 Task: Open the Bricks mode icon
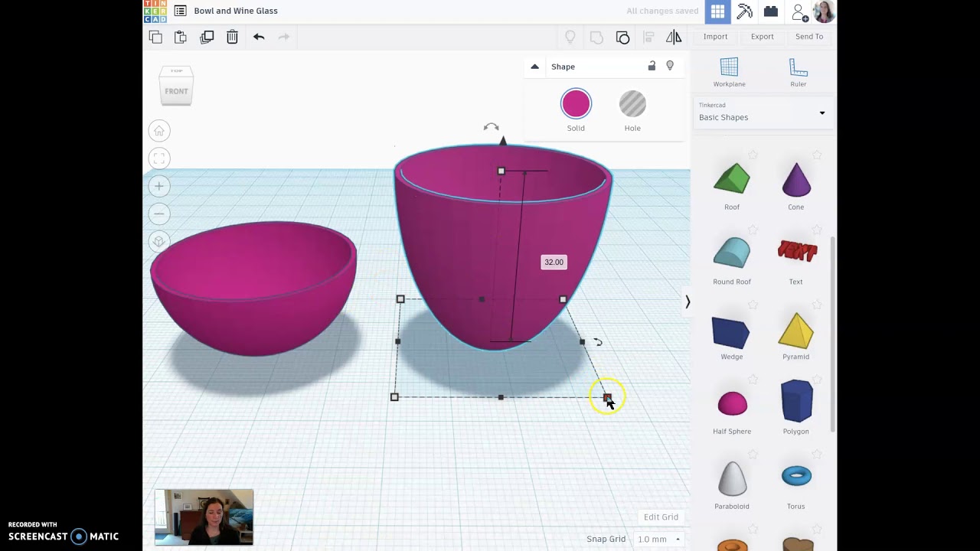(x=771, y=11)
